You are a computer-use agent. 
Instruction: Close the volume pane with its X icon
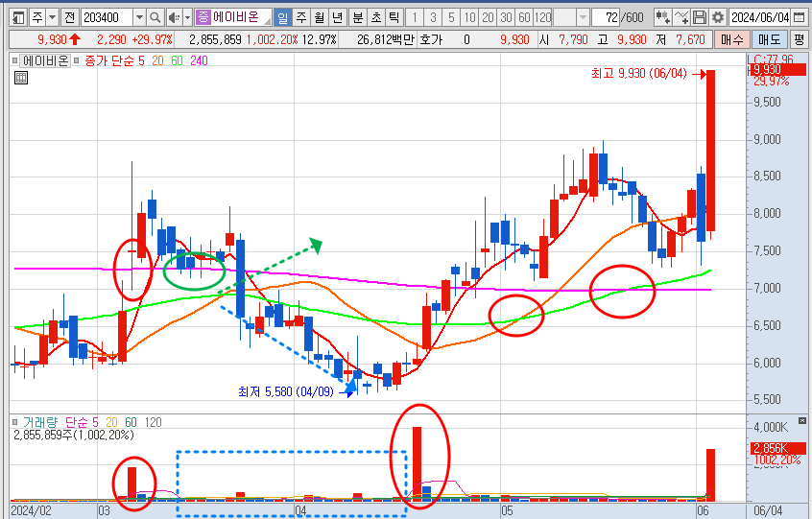[x=802, y=421]
